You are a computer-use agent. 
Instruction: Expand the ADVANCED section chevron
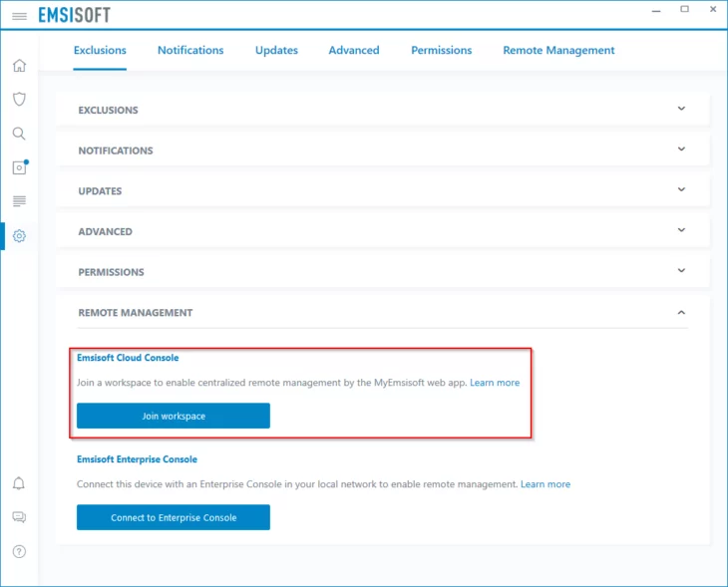pyautogui.click(x=681, y=230)
